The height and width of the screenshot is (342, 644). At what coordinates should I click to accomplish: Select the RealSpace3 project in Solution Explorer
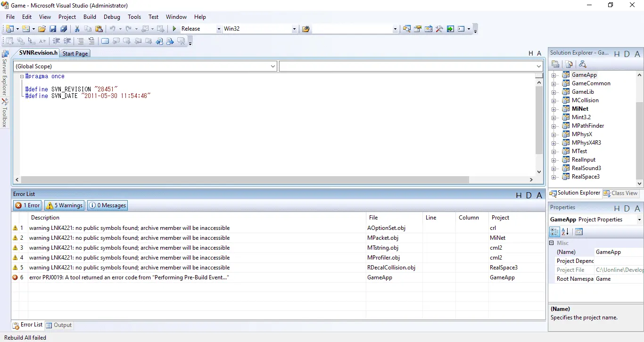click(x=586, y=177)
